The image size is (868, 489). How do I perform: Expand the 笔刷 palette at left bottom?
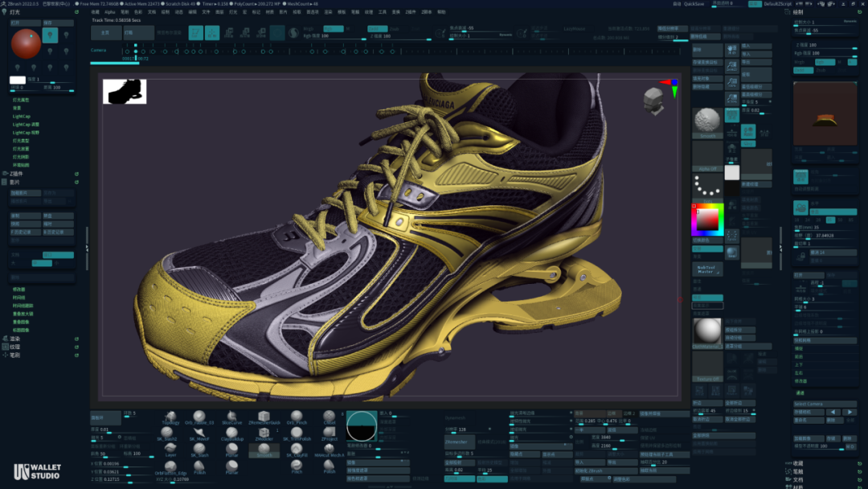14,355
